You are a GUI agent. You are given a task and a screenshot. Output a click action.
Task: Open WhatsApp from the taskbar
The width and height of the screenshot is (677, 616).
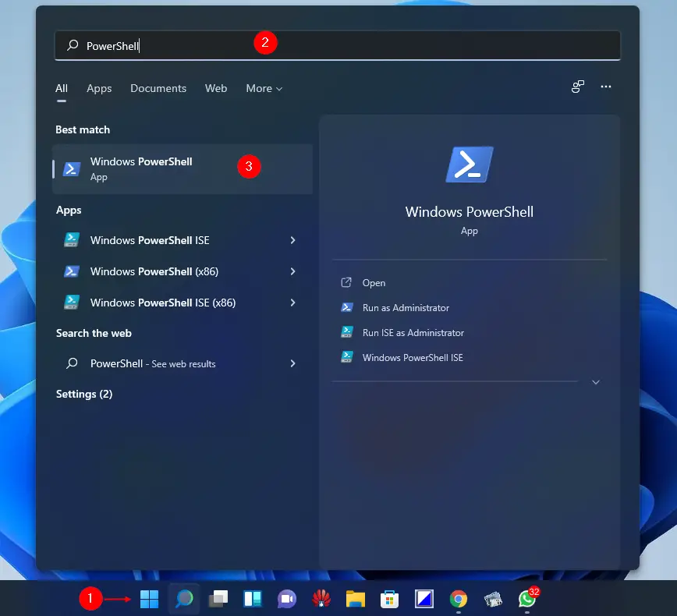(527, 599)
